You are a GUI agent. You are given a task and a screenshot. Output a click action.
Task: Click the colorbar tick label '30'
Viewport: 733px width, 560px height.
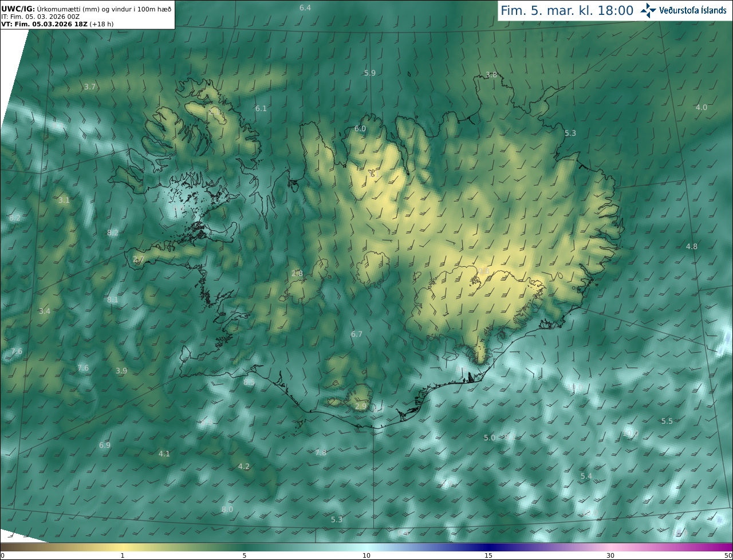[610, 555]
